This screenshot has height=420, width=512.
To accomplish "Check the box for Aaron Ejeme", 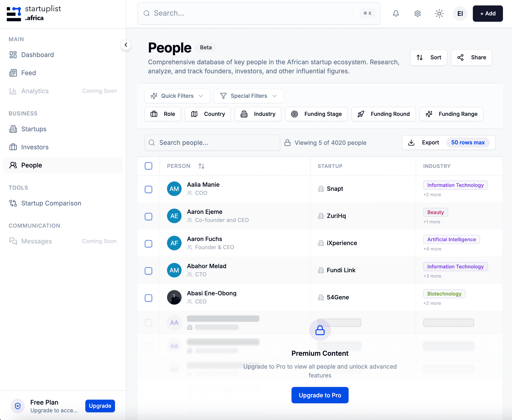I will (148, 216).
